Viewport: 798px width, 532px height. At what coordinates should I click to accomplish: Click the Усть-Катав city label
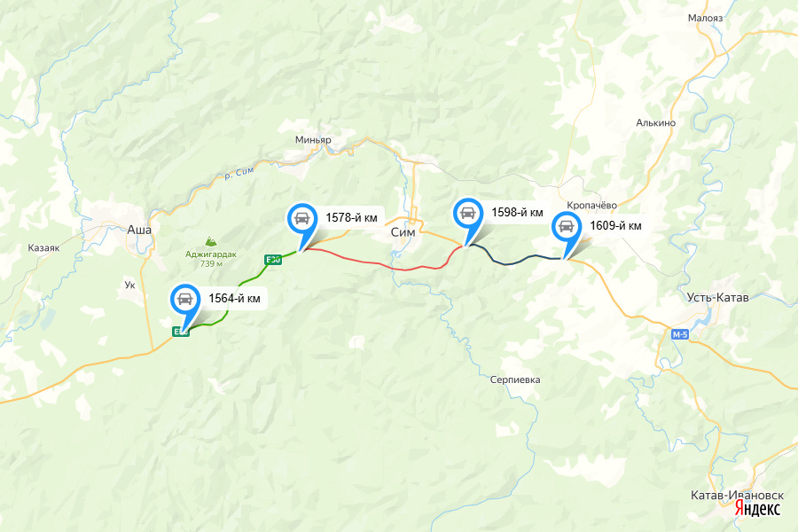point(717,297)
